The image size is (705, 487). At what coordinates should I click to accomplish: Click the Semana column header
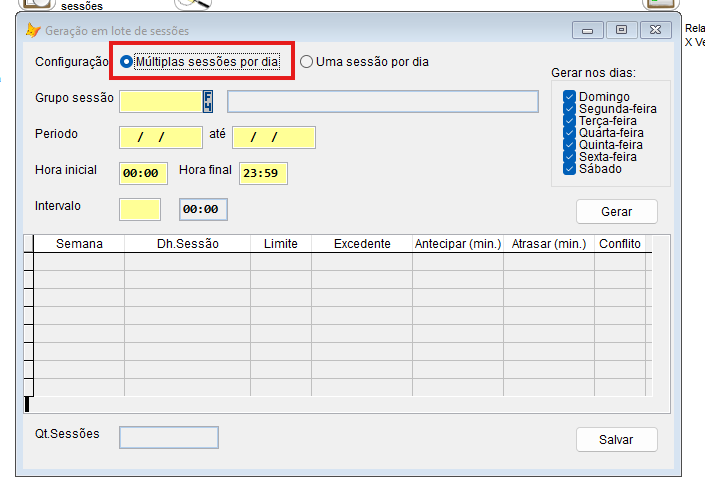point(79,244)
